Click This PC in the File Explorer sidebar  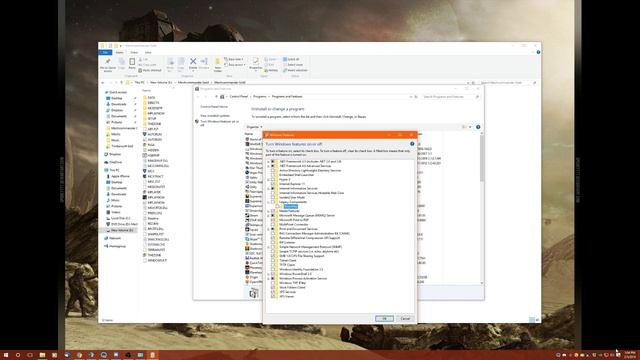point(115,170)
